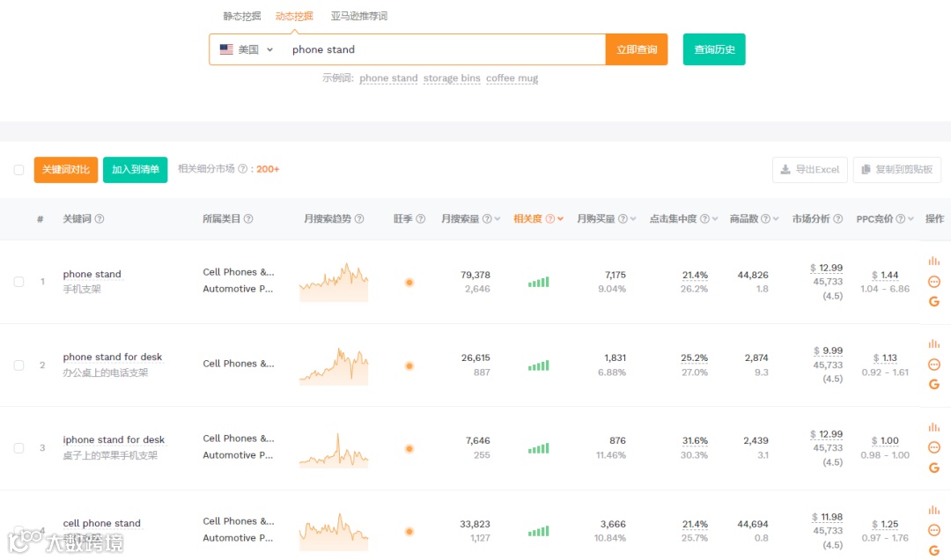Click example keyword link phone stand
Viewport: 951px width, 560px height.
[x=388, y=78]
